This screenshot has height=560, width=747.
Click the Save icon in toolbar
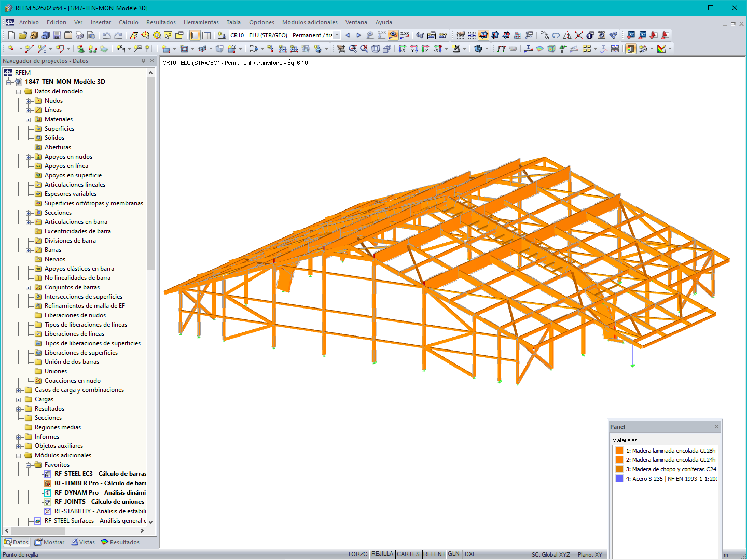point(56,35)
